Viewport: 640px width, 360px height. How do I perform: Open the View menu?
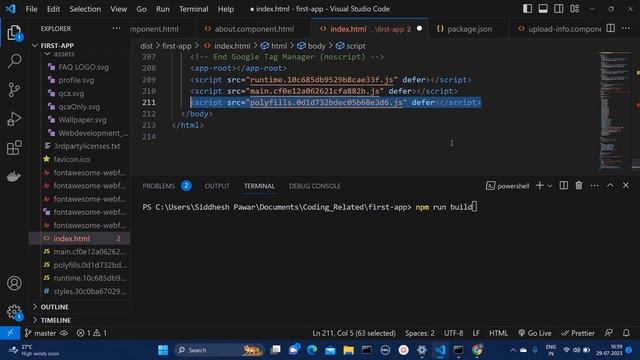pos(118,9)
